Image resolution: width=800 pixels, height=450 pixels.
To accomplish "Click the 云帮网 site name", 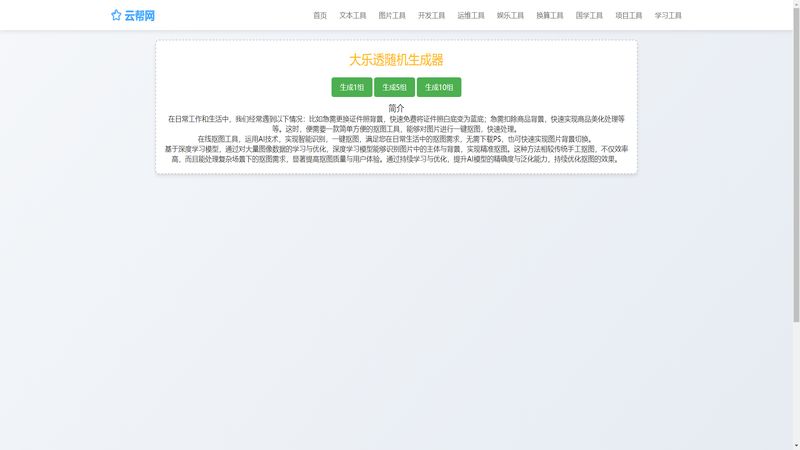I will (x=140, y=16).
